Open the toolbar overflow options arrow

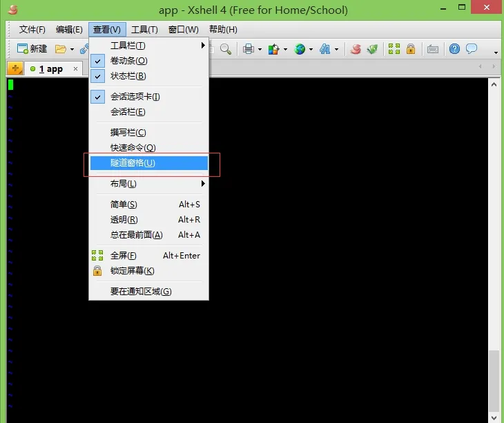click(x=496, y=53)
